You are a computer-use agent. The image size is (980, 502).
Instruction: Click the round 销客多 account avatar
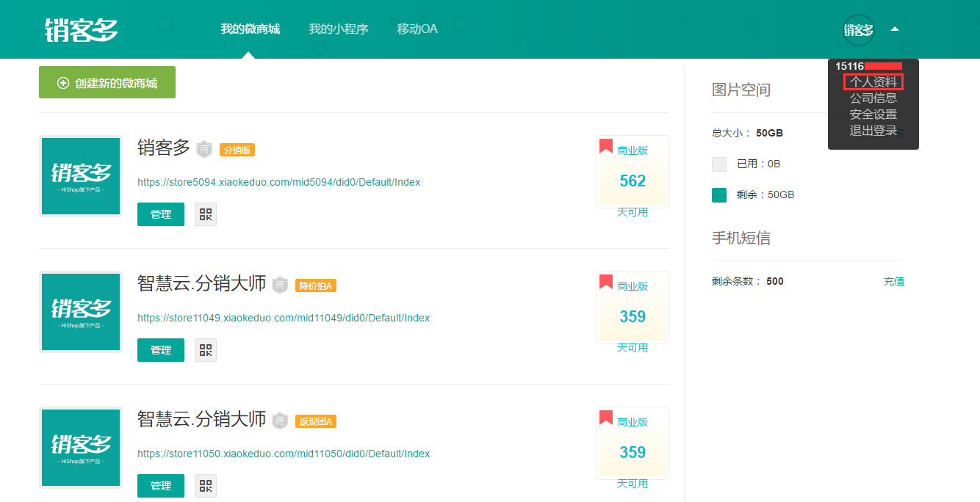[x=859, y=30]
